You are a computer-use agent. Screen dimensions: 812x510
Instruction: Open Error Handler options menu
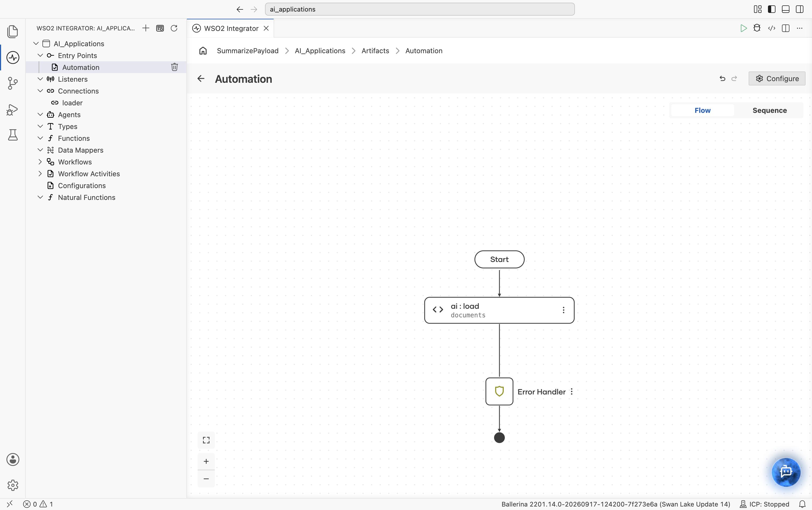572,392
